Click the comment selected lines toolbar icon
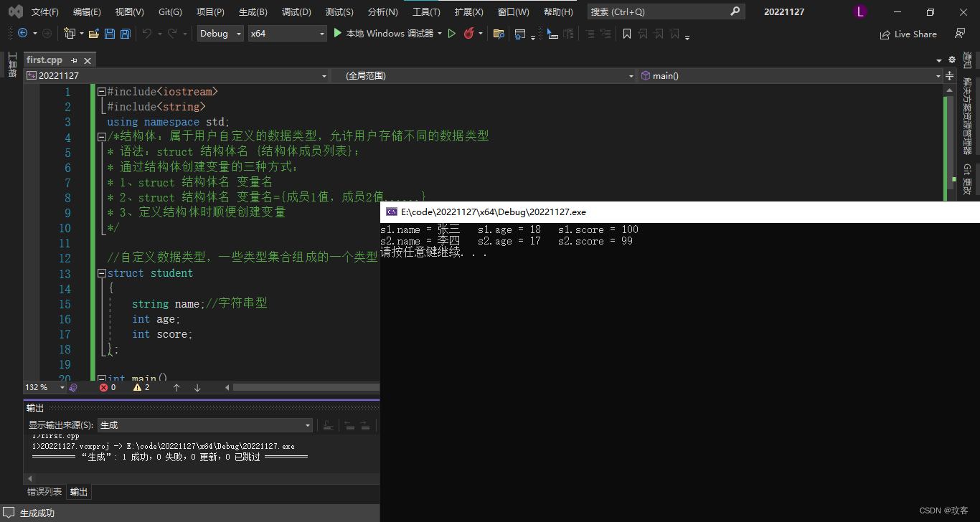 point(590,34)
